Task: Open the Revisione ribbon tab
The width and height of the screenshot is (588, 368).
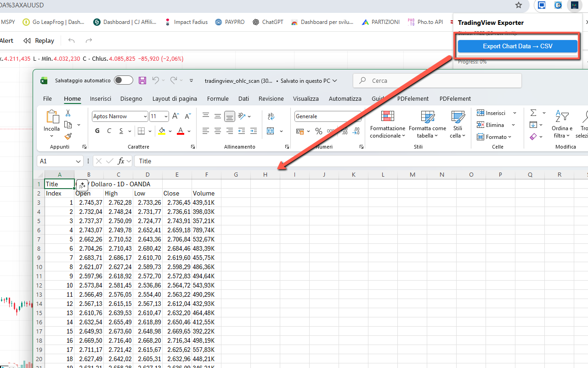Action: tap(271, 98)
